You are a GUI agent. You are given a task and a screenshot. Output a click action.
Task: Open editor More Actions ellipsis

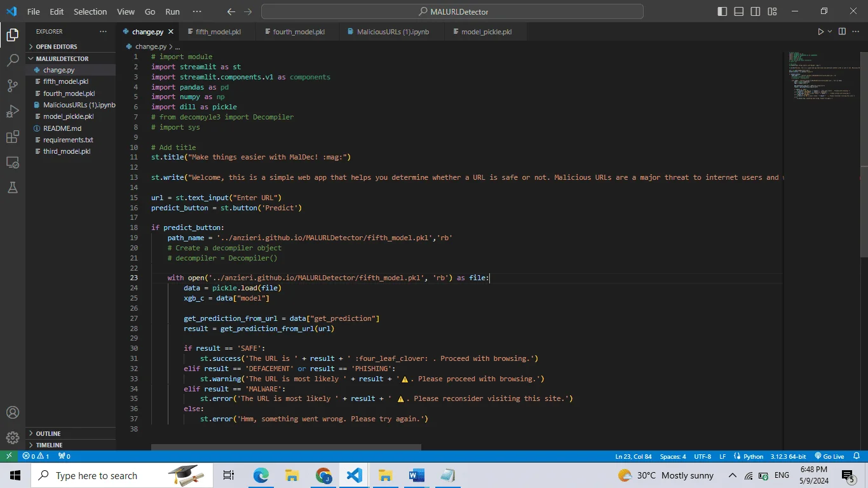tap(856, 32)
